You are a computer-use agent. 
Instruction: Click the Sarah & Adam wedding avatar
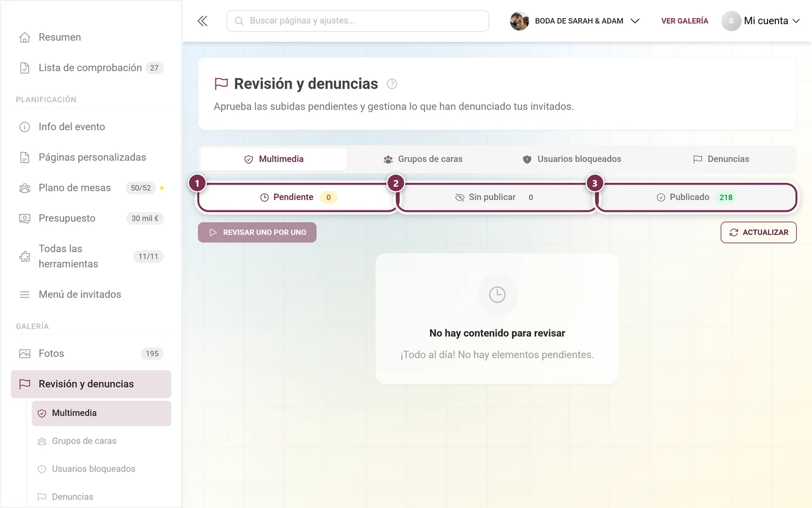click(519, 21)
